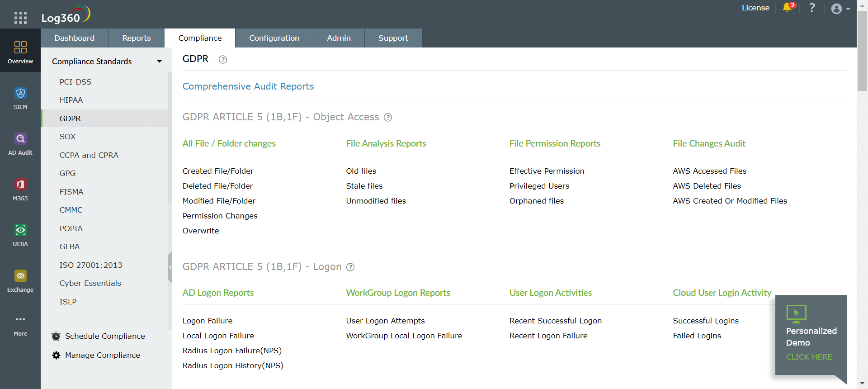Open the apps grid launcher icon
868x389 pixels.
click(x=20, y=18)
